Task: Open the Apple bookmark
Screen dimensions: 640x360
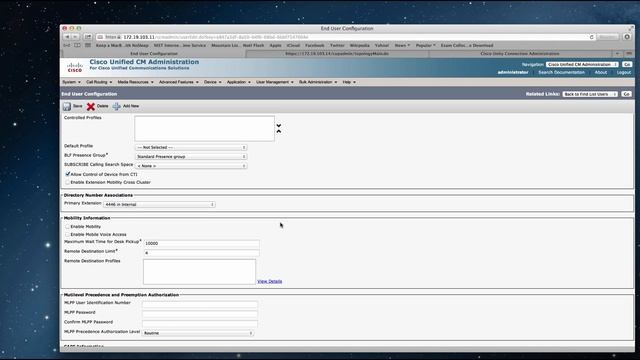Action: 276,45
